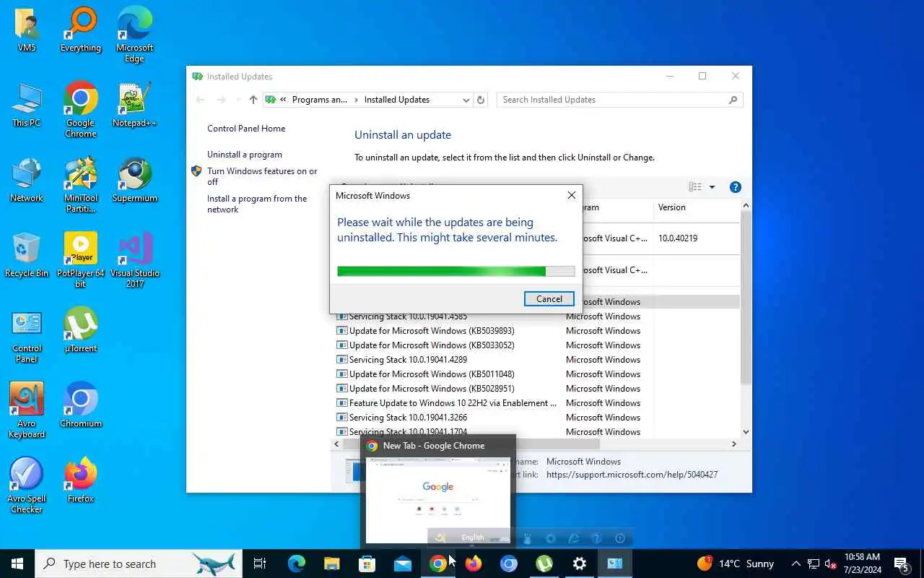Open MiniTool Partition desktop shortcut

point(81,185)
